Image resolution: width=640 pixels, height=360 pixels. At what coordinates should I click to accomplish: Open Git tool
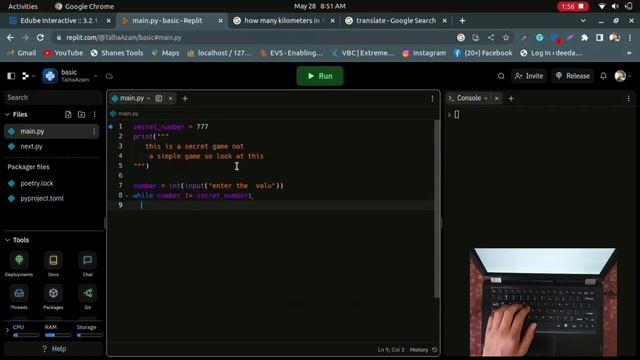pos(87,297)
